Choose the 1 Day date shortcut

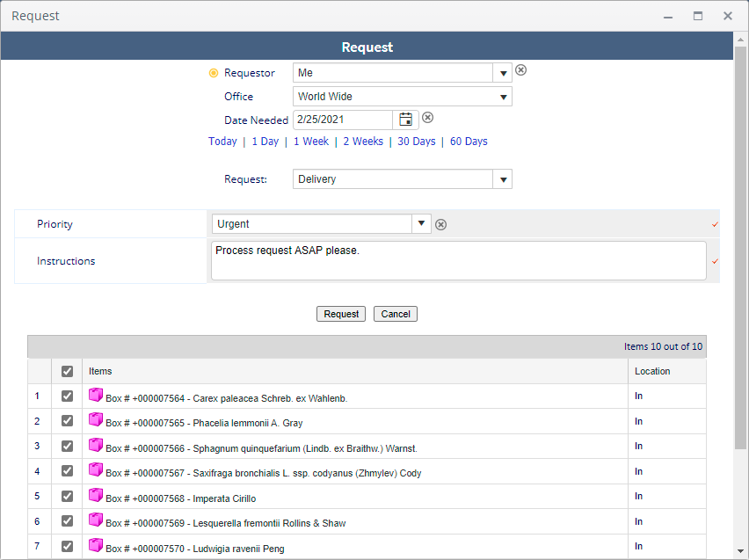pyautogui.click(x=265, y=142)
